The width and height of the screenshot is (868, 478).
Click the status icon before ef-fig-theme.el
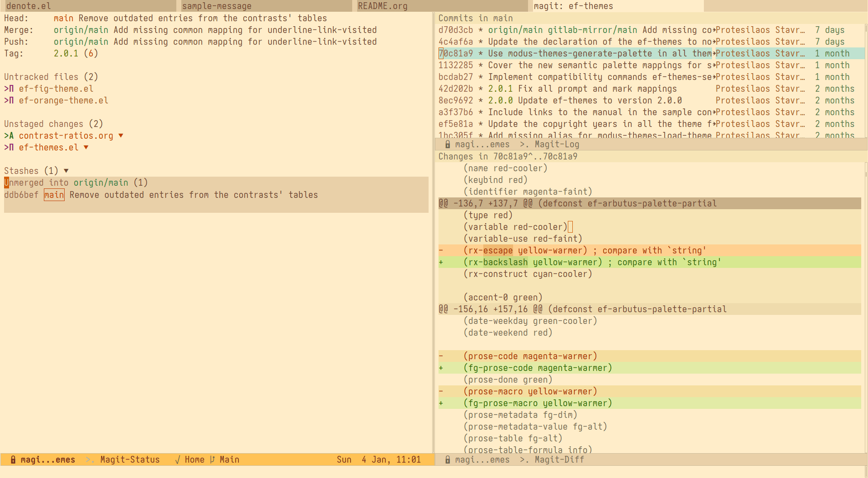[11, 89]
